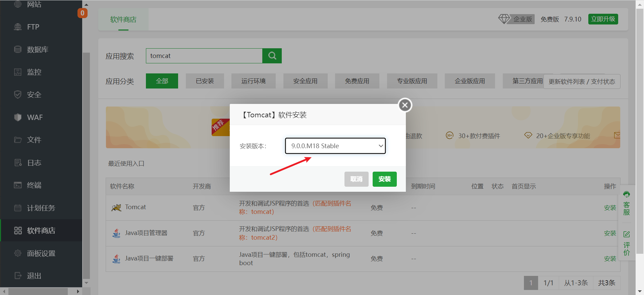Click the FTP globe icon
Screen dimensions: 644x295
[18, 27]
